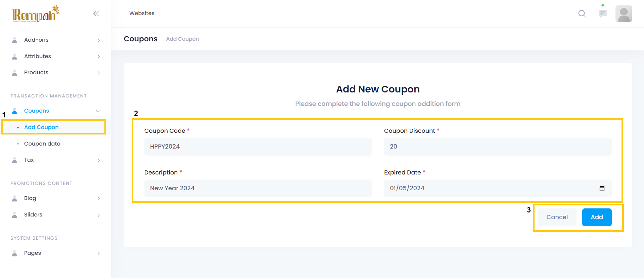Click the Products sidebar icon
This screenshot has height=278, width=644.
coord(14,73)
